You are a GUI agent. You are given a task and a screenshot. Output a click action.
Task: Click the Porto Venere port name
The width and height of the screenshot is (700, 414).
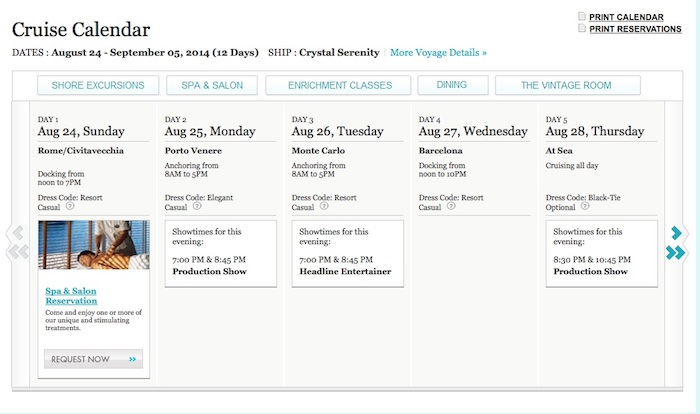193,151
